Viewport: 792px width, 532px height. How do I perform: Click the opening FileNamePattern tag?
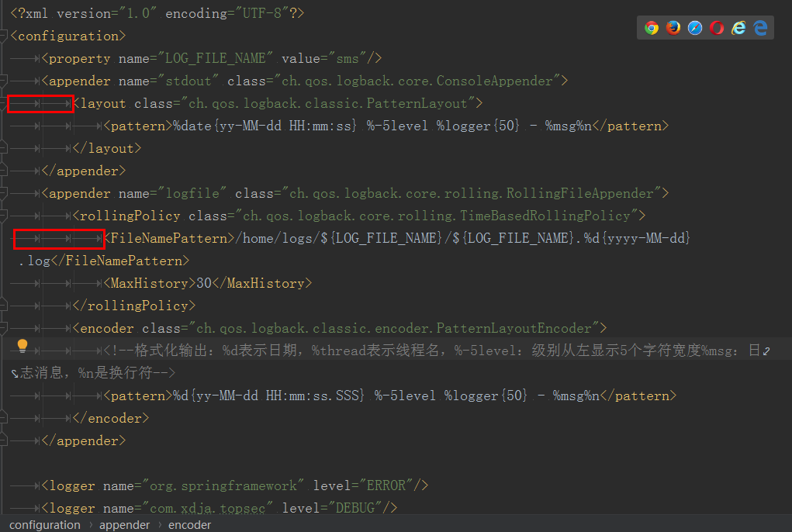169,238
